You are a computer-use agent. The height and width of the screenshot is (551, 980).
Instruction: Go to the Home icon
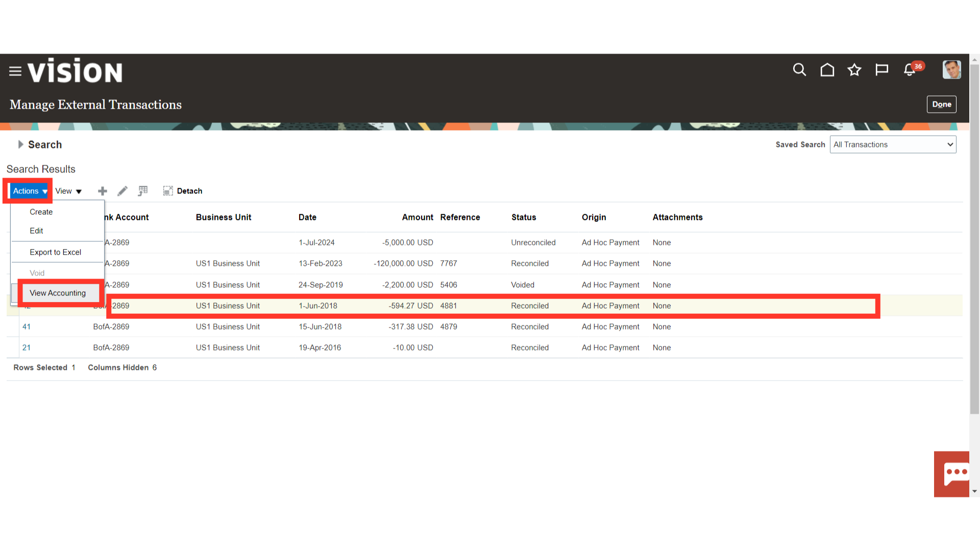pyautogui.click(x=827, y=70)
